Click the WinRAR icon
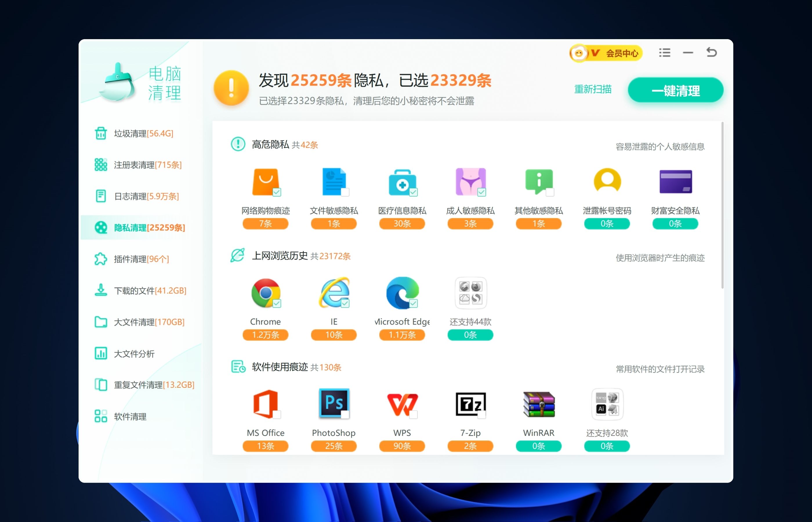This screenshot has width=812, height=522. tap(539, 404)
